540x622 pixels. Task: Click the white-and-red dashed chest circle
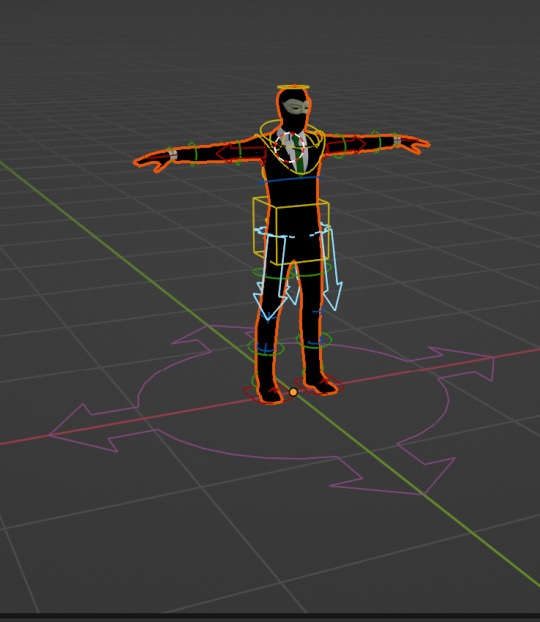290,147
